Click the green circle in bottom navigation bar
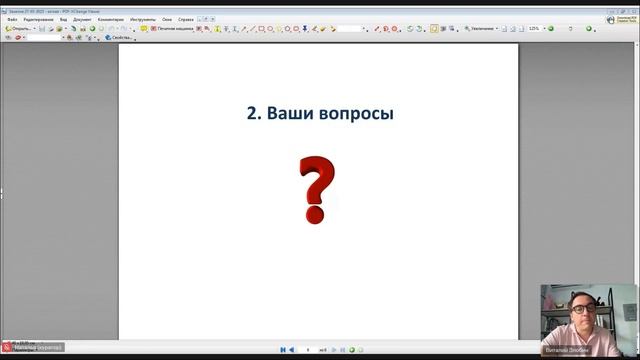640x360 pixels. [352, 350]
